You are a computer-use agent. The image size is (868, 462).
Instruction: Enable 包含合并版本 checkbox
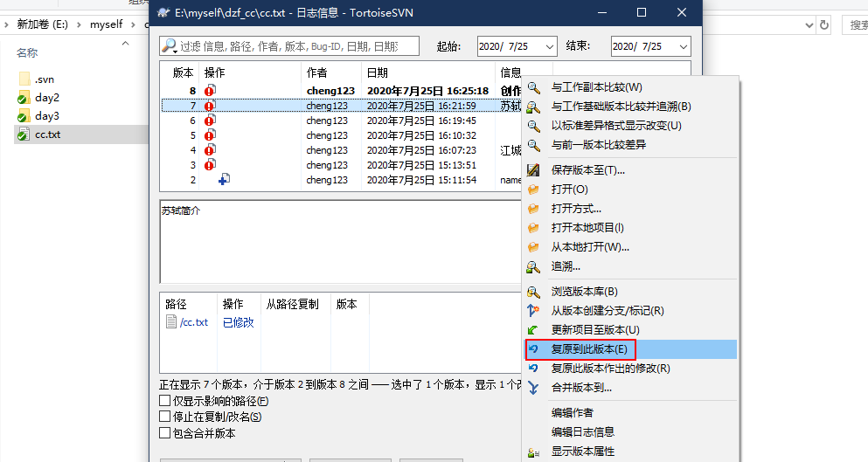(164, 432)
